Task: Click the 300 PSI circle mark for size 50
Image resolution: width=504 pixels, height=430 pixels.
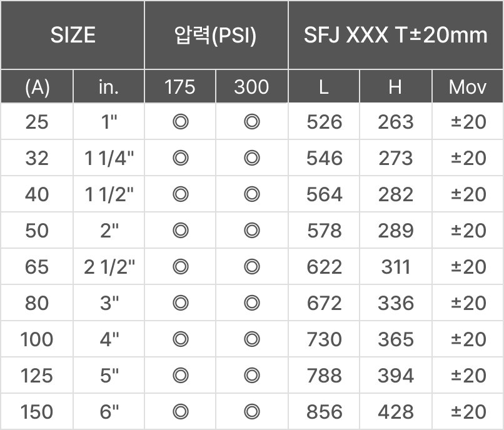Action: (x=251, y=231)
